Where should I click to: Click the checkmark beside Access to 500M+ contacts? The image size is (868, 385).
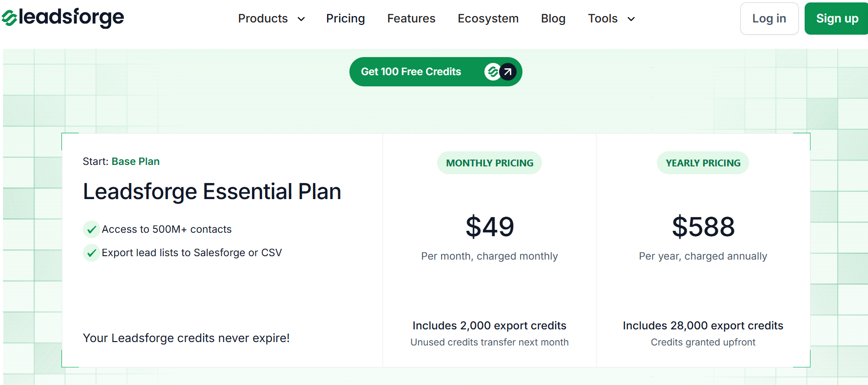91,229
